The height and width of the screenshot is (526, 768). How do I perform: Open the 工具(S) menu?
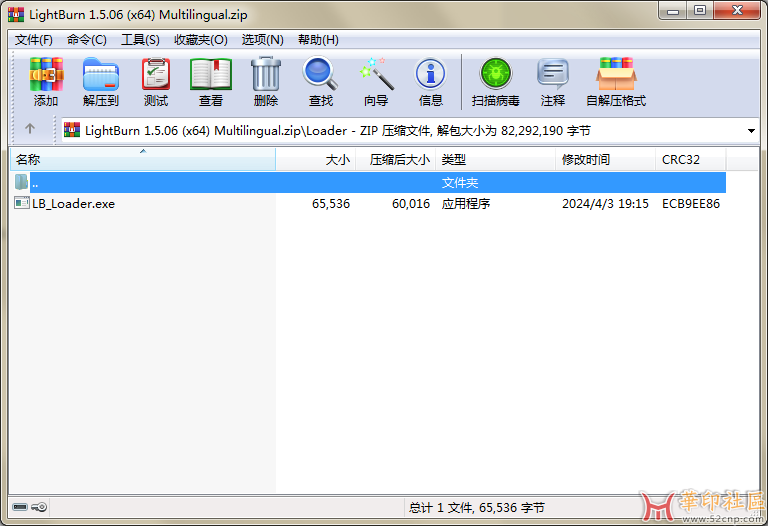[x=140, y=40]
